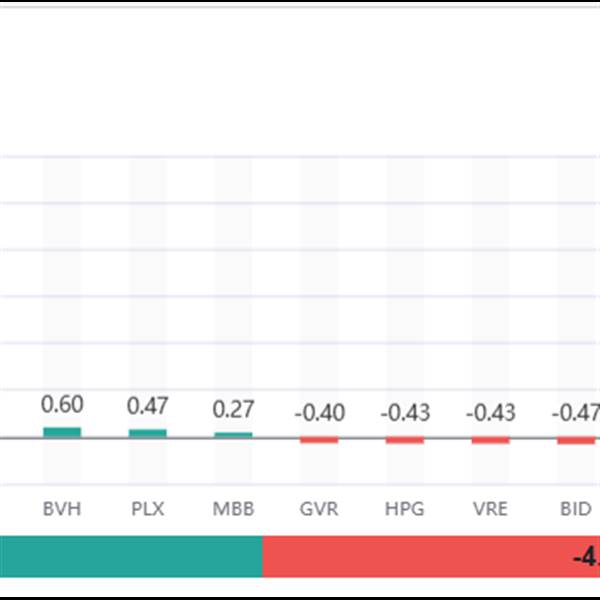Click the VRE ticker label
This screenshot has height=600, width=600.
(490, 509)
